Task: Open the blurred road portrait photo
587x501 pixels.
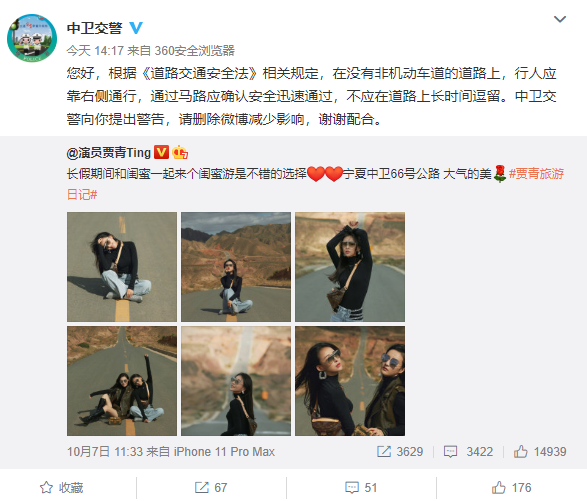Action: click(236, 381)
